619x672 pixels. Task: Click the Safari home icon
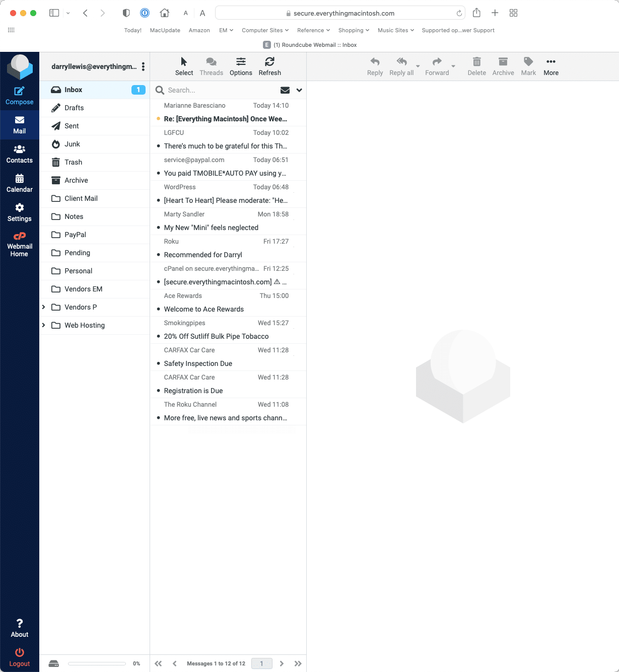(x=164, y=13)
